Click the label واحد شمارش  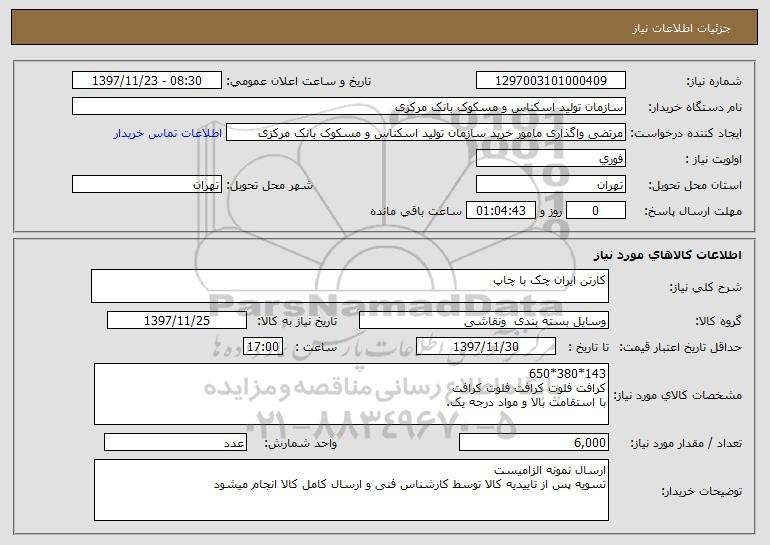coord(301,443)
